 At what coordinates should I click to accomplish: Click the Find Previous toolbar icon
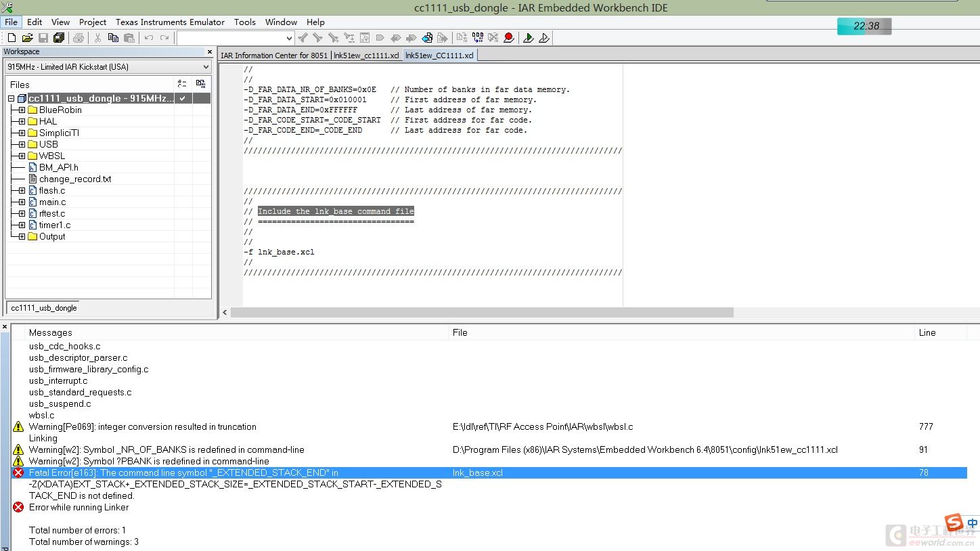click(x=303, y=38)
